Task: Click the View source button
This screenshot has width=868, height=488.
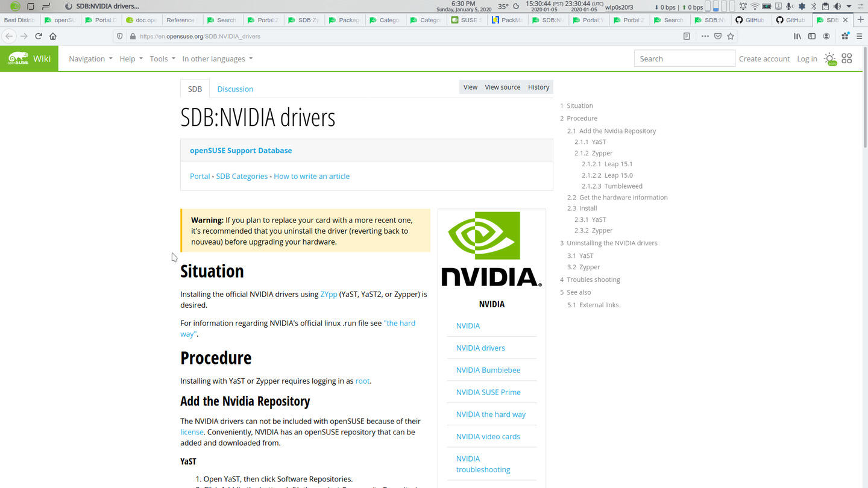Action: [503, 87]
